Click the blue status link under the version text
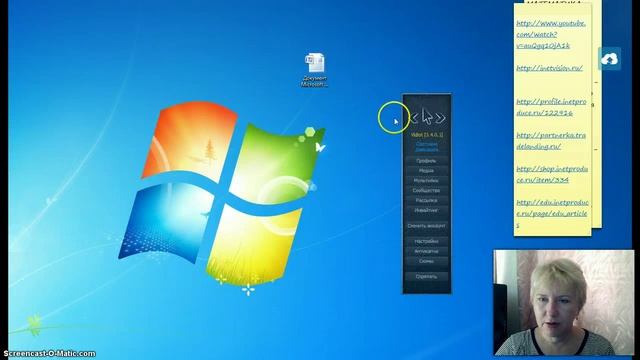Viewport: 640px width, 360px height. (427, 147)
